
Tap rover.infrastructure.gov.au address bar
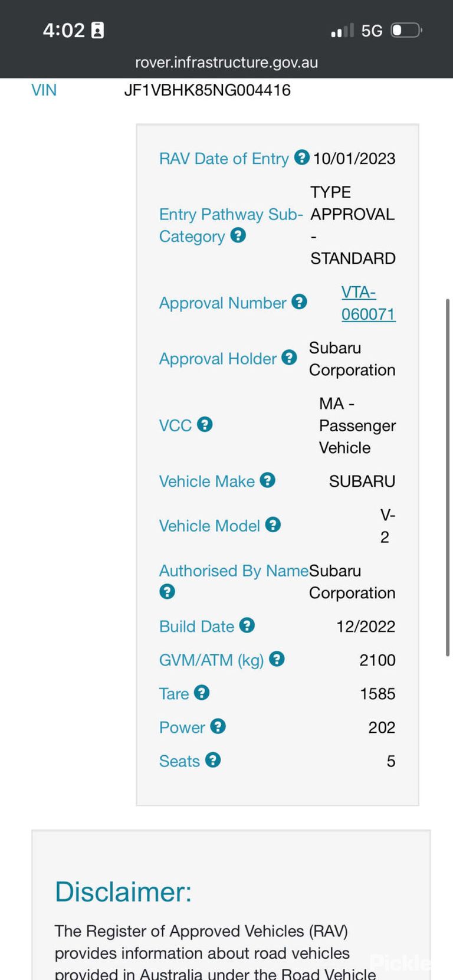[x=226, y=63]
